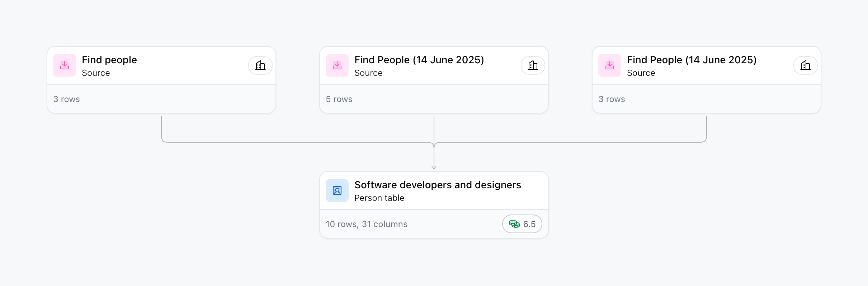The width and height of the screenshot is (868, 286).
Task: Click the vertical connector line below the 5-row card
Action: pyautogui.click(x=434, y=128)
